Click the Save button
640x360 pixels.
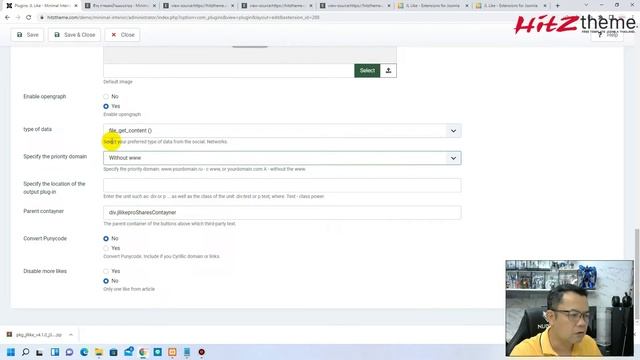27,35
